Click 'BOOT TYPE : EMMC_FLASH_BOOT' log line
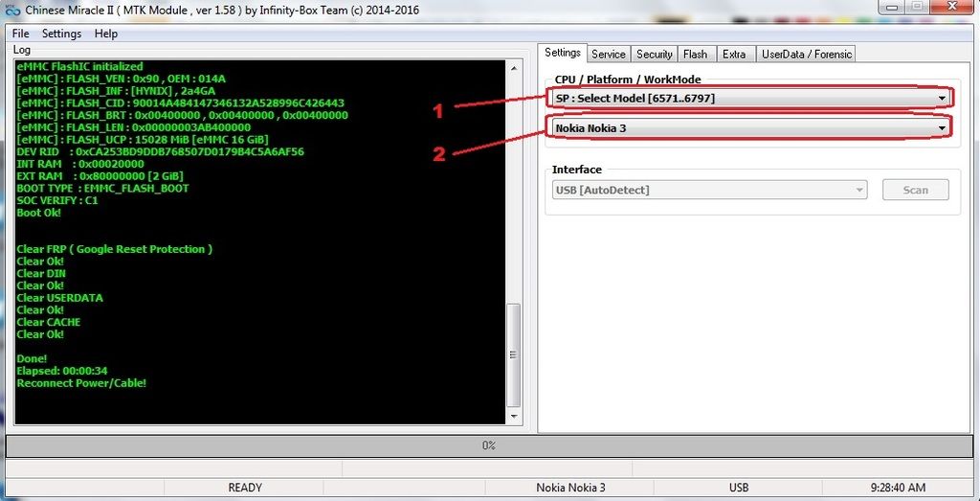Screen dimensions: 980x501 102,189
